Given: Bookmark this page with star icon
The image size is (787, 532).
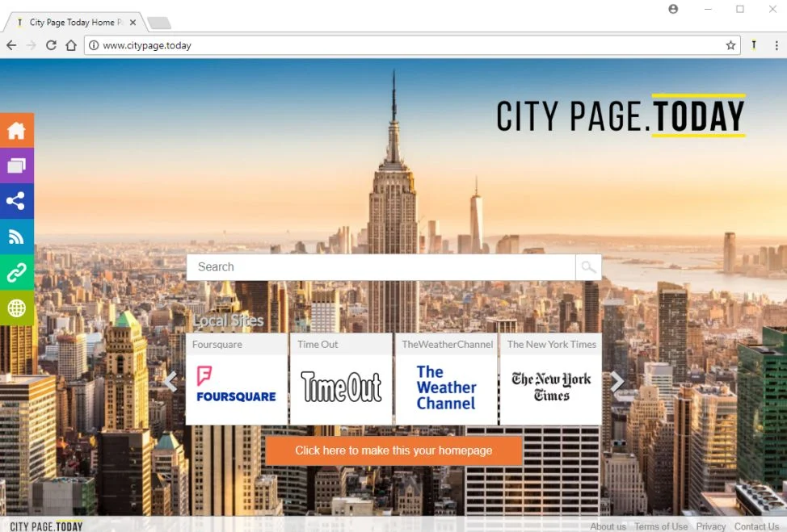Looking at the screenshot, I should pos(730,46).
